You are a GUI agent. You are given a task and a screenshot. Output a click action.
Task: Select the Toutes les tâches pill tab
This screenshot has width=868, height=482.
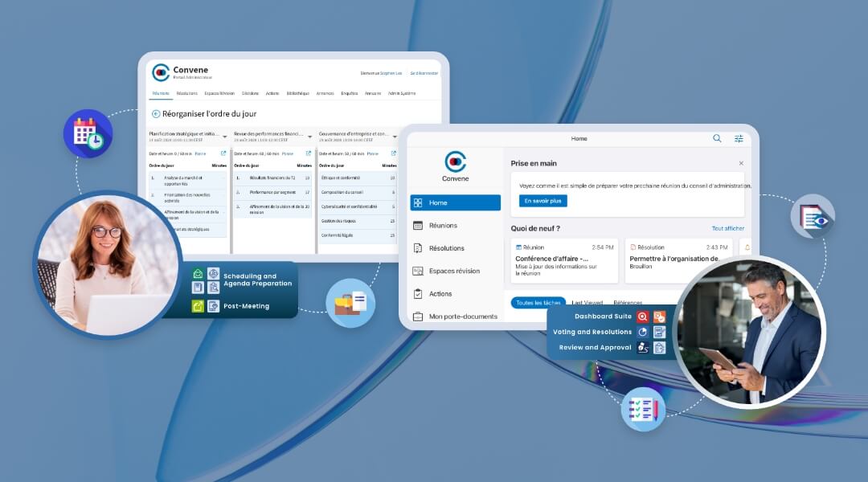[x=538, y=303]
